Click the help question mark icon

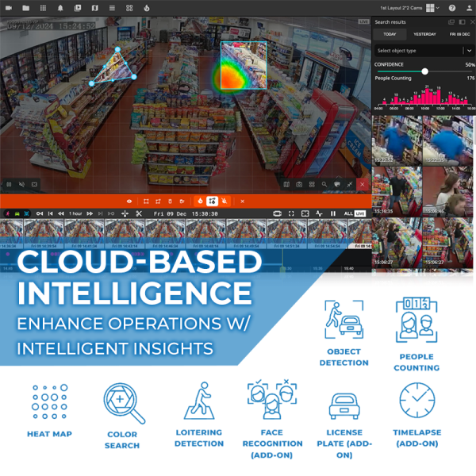[451, 7]
